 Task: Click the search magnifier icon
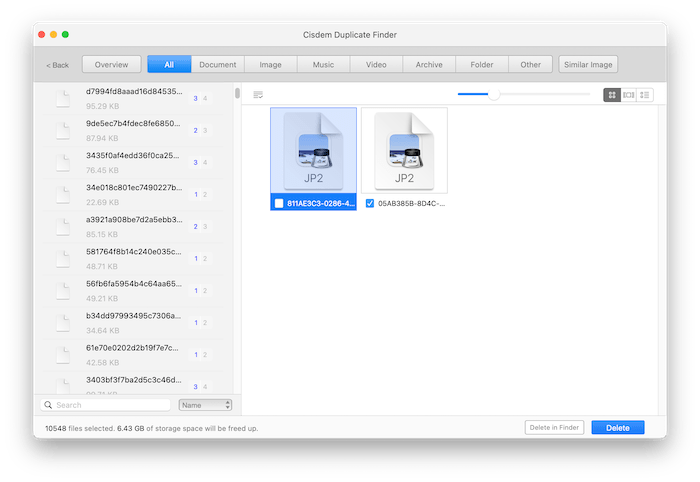click(x=49, y=405)
